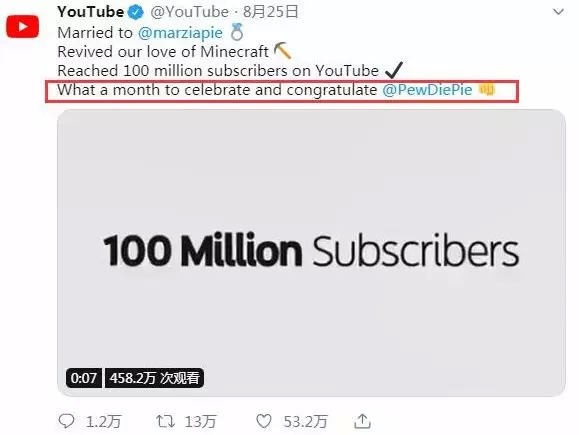Click the 0:07 video duration badge

click(84, 378)
